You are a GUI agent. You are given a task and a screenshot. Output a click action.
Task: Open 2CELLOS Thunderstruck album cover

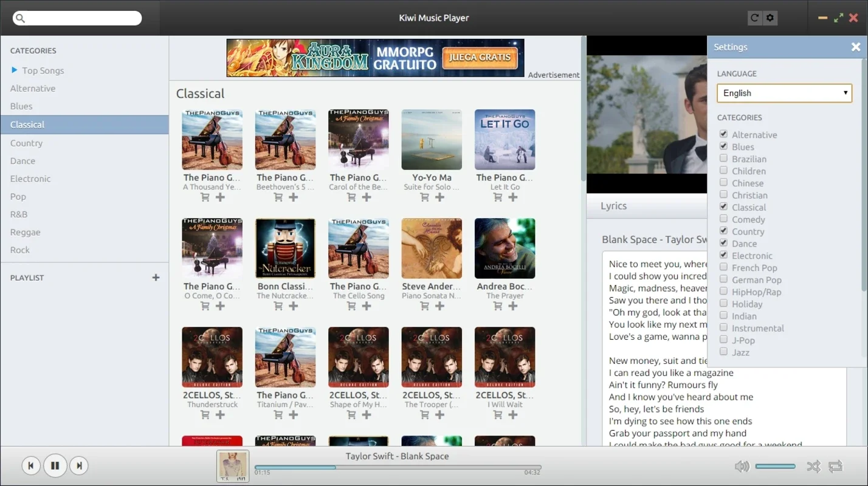click(x=212, y=357)
